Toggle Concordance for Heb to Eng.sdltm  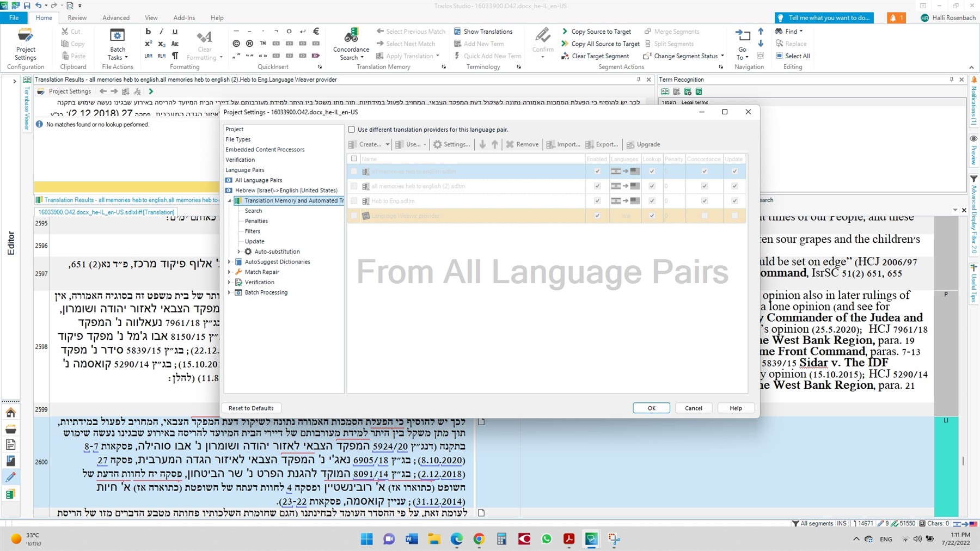704,201
